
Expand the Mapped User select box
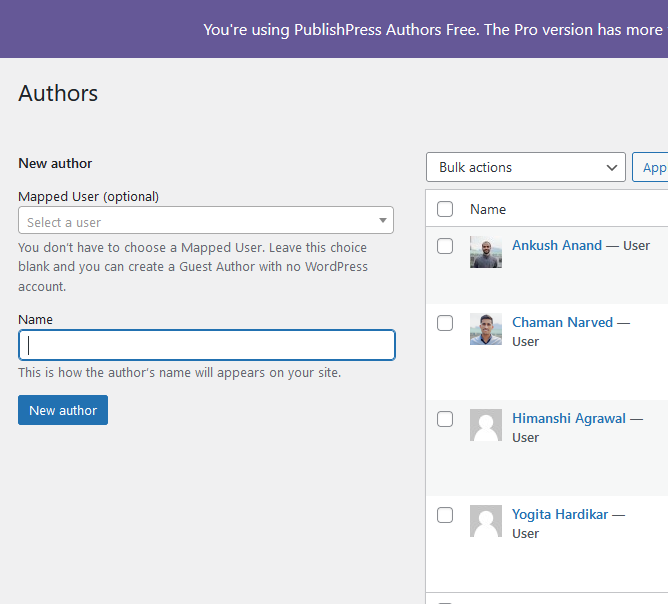coord(206,220)
